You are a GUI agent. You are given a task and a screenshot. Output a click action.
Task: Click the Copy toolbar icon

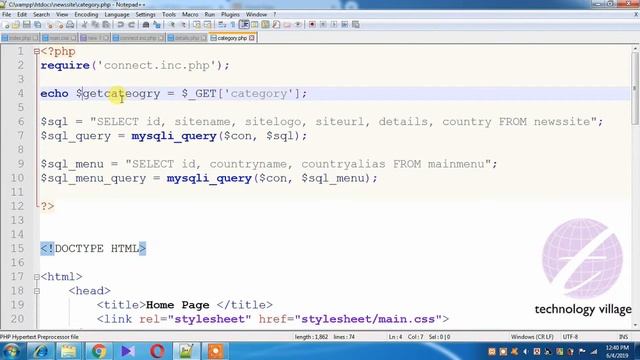[x=95, y=25]
